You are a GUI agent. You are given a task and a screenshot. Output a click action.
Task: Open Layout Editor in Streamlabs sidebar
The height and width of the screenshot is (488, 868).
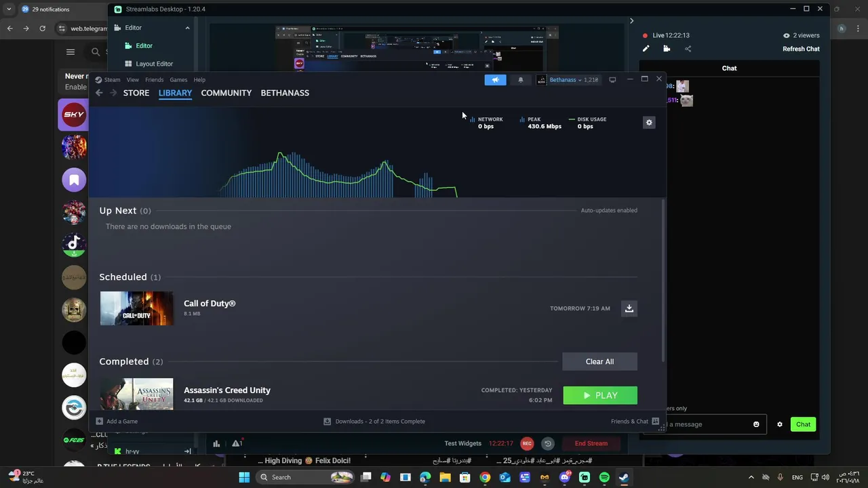pyautogui.click(x=149, y=64)
